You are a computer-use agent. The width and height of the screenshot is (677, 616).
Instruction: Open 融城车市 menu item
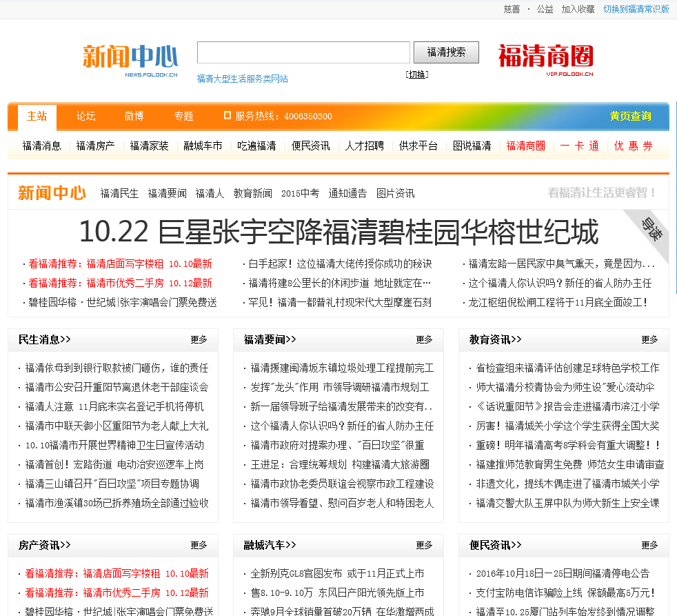pos(203,146)
